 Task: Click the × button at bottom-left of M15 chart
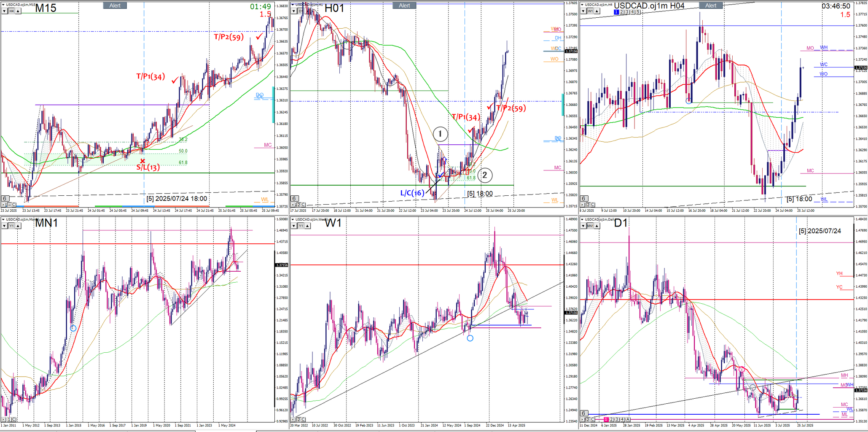click(x=4, y=205)
